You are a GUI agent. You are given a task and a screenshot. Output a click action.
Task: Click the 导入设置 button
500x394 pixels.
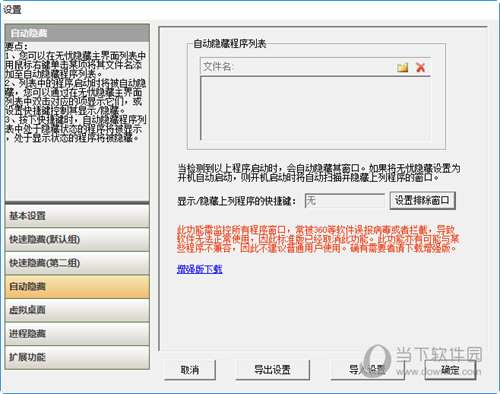(x=367, y=370)
